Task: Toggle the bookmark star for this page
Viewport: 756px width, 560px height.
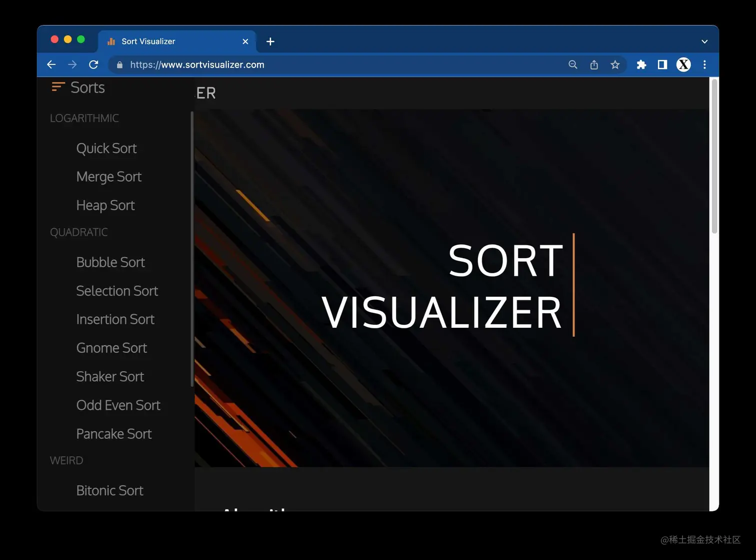Action: [615, 65]
